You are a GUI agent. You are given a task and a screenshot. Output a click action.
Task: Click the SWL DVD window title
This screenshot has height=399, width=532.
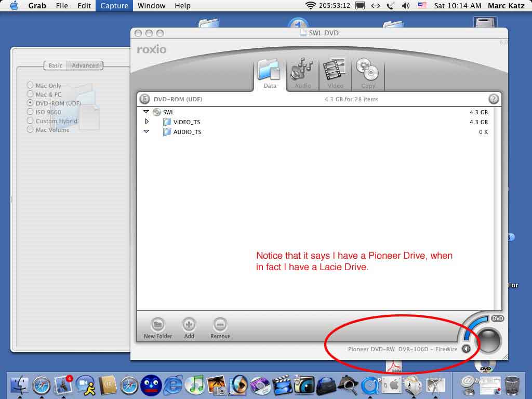click(x=324, y=33)
